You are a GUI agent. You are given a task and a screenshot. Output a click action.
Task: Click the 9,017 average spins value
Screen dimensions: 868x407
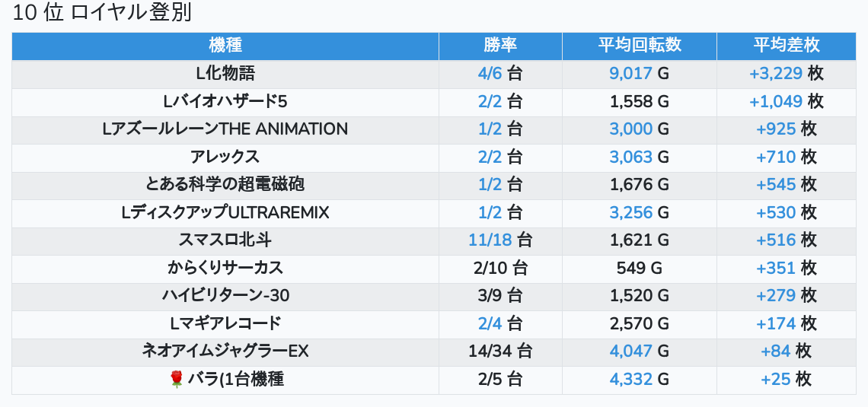point(630,74)
